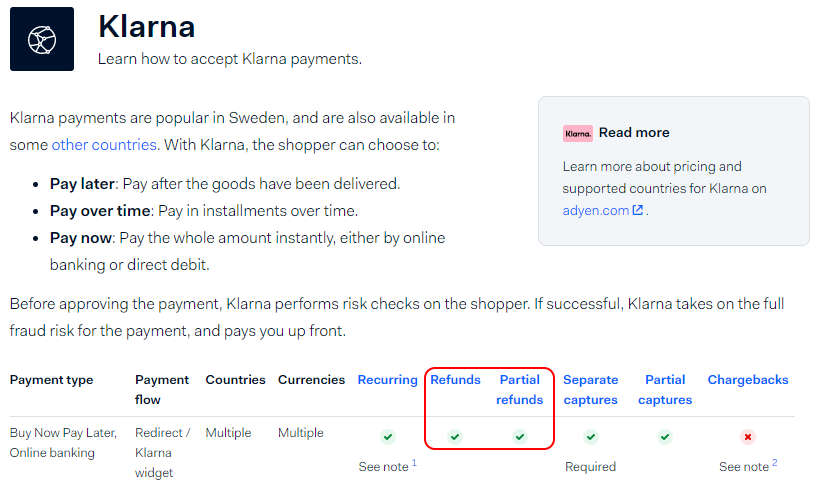Open the adyen.com link

click(x=595, y=210)
